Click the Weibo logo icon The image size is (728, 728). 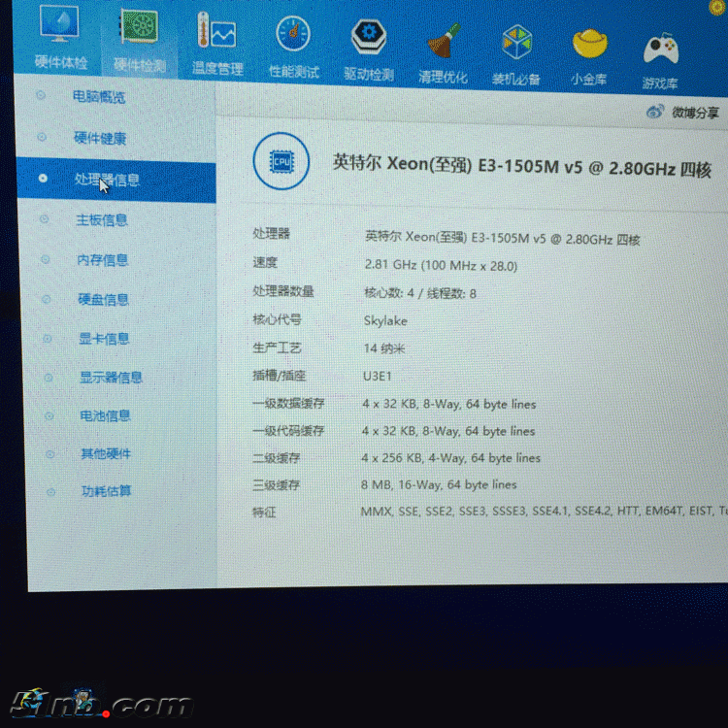point(654,112)
